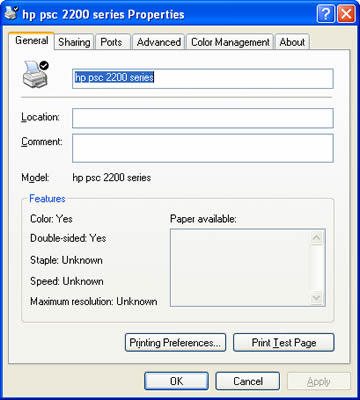Click the 'Model:' label
Image resolution: width=360 pixels, height=400 pixels.
click(x=35, y=177)
